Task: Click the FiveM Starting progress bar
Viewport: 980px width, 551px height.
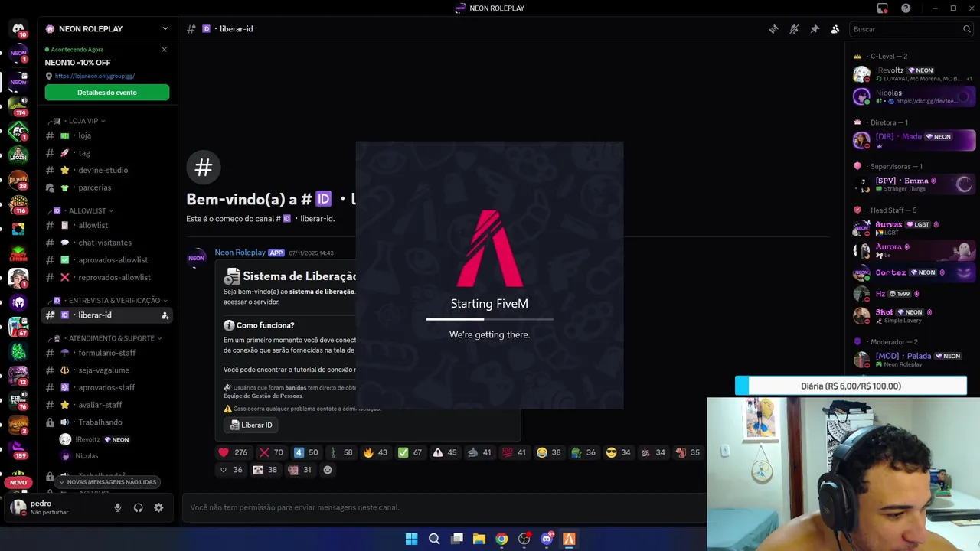Action: click(490, 319)
